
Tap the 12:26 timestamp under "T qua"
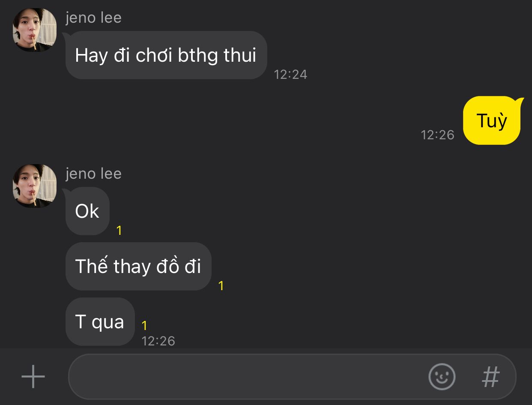click(158, 341)
